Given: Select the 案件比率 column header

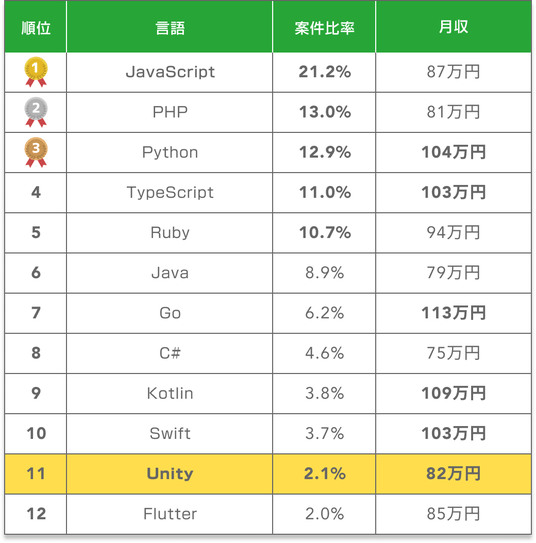Looking at the screenshot, I should pyautogui.click(x=324, y=28).
